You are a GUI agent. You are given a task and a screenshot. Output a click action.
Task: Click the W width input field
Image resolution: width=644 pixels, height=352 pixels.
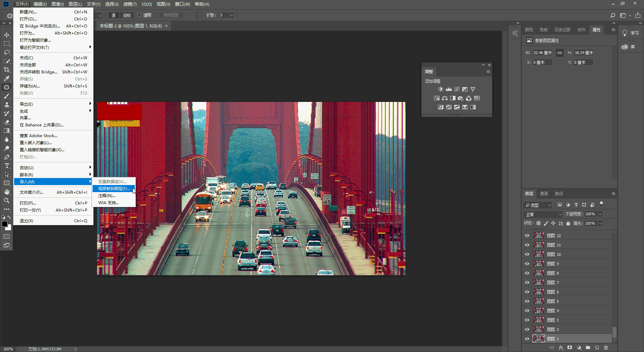point(542,53)
